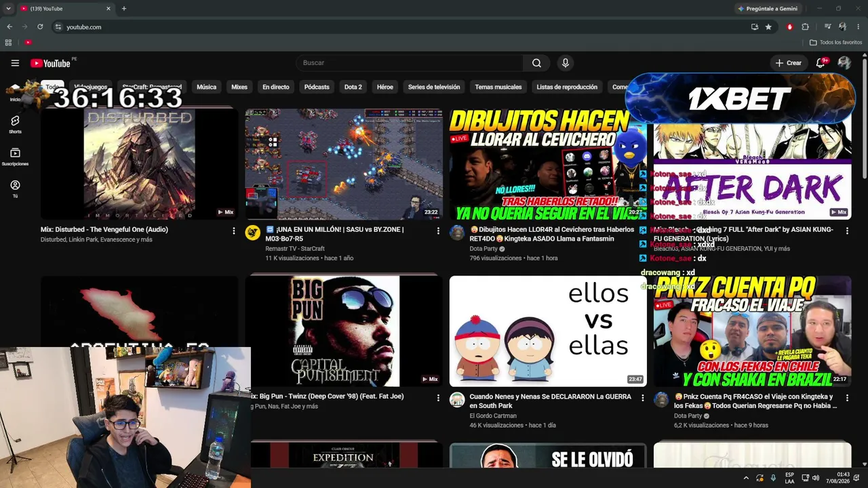868x488 pixels.
Task: Select the Mixes filter chip
Action: (239, 87)
